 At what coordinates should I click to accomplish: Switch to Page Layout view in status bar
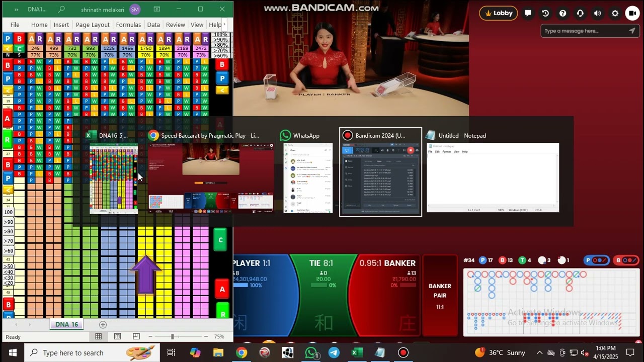117,336
